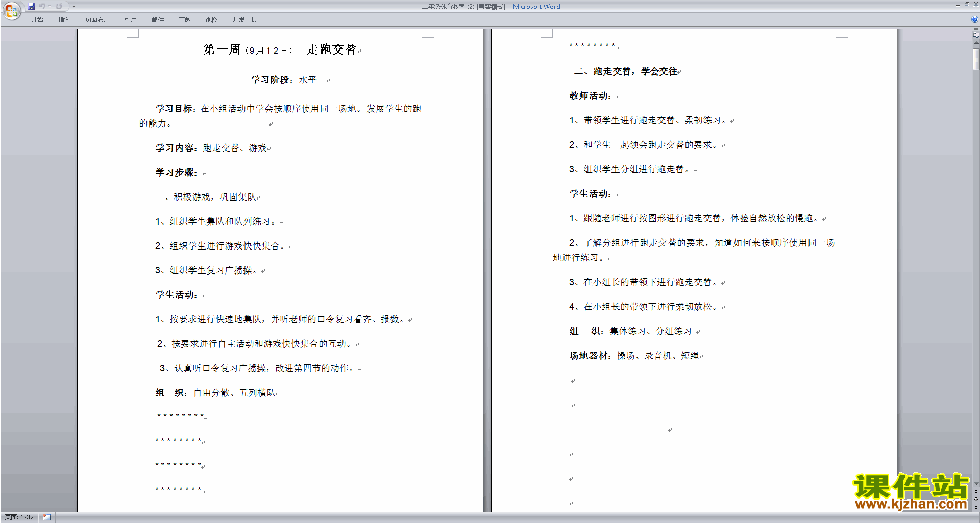Click the Next Page double-arrow button
The height and width of the screenshot is (523, 980).
(x=976, y=507)
